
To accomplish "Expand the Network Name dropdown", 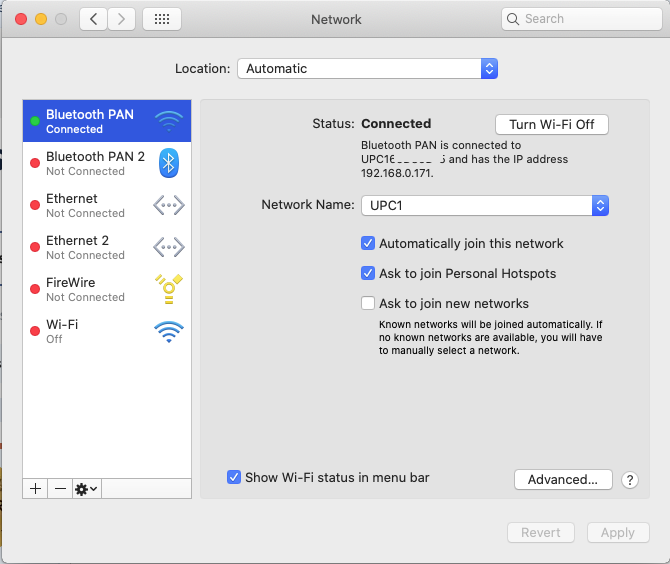I will click(484, 205).
